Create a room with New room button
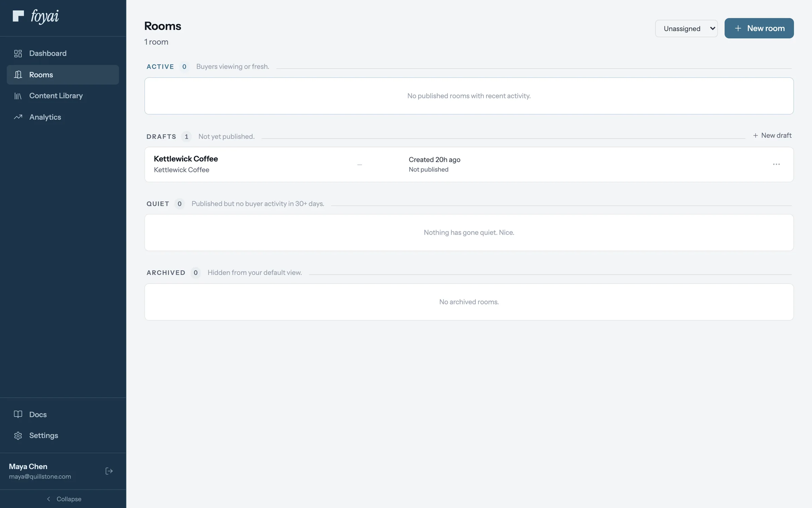This screenshot has height=508, width=812. (759, 28)
